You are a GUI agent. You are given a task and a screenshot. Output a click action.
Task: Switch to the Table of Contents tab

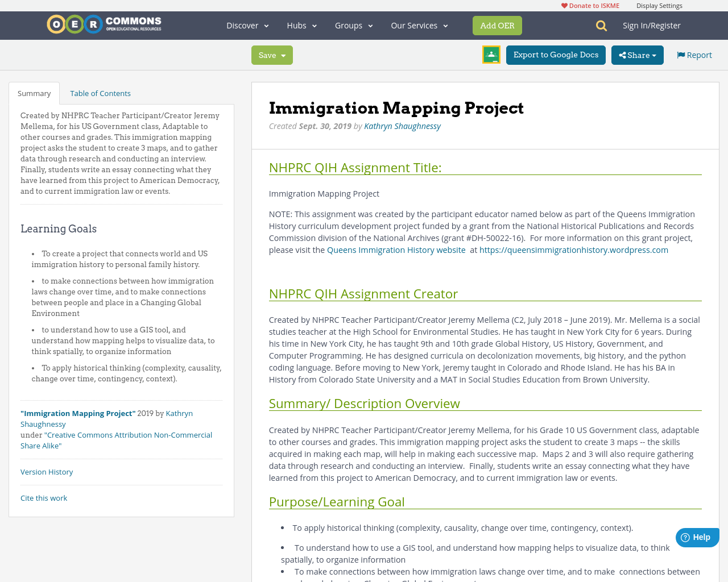pyautogui.click(x=100, y=92)
